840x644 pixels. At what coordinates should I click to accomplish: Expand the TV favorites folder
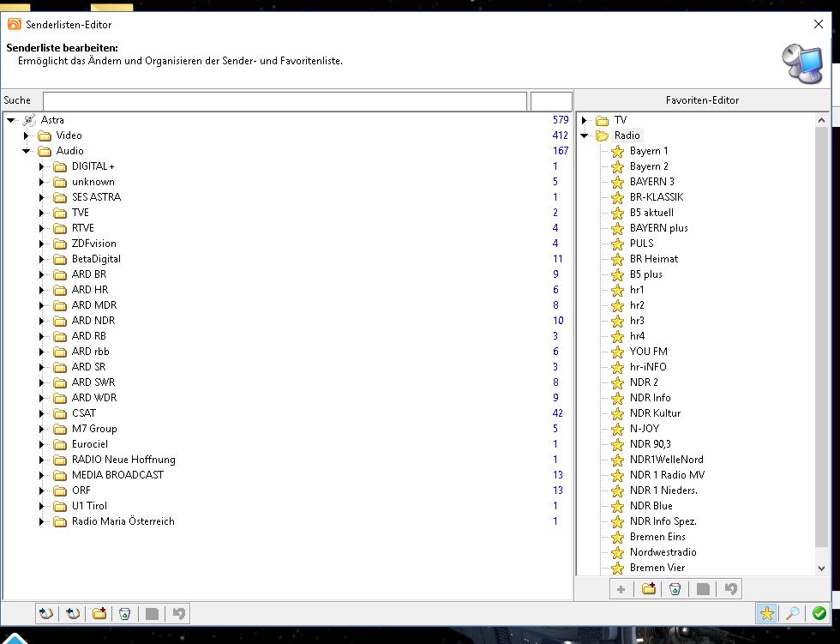click(x=585, y=120)
